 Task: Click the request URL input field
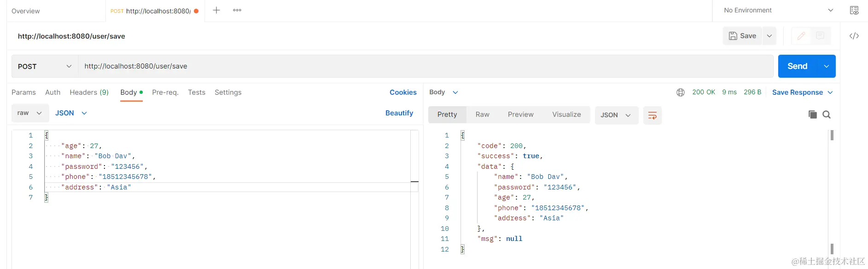click(424, 66)
